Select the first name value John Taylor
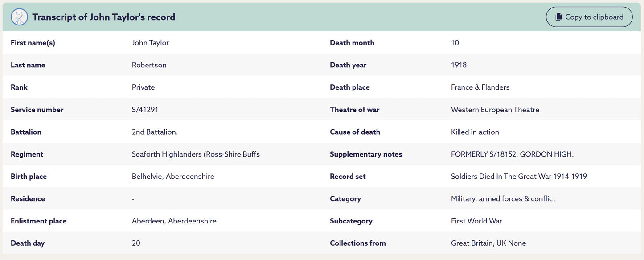The image size is (644, 260). (150, 43)
